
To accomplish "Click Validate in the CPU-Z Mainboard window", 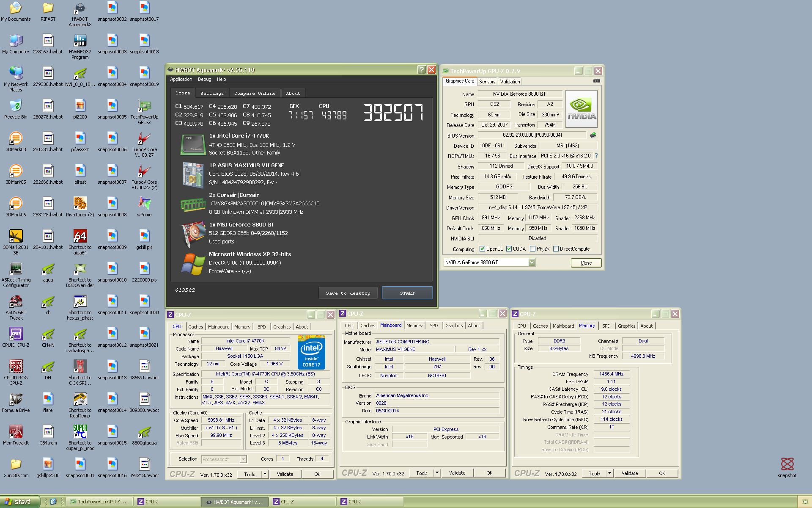I will (457, 473).
